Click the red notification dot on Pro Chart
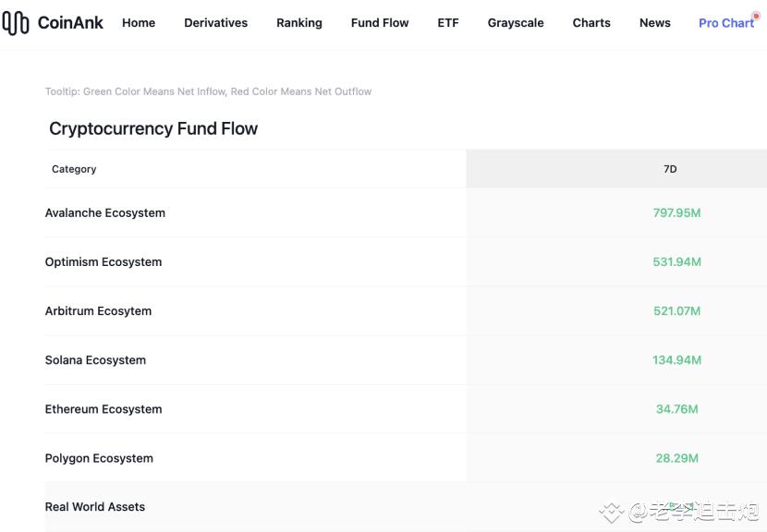This screenshot has width=767, height=532. click(756, 16)
